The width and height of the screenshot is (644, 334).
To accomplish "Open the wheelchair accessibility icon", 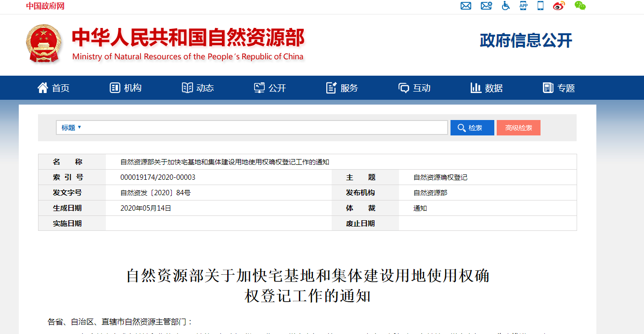I will (x=505, y=6).
